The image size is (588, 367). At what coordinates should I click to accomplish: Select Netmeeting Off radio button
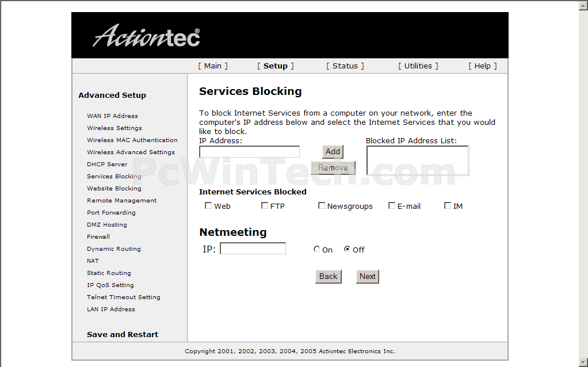pyautogui.click(x=348, y=249)
